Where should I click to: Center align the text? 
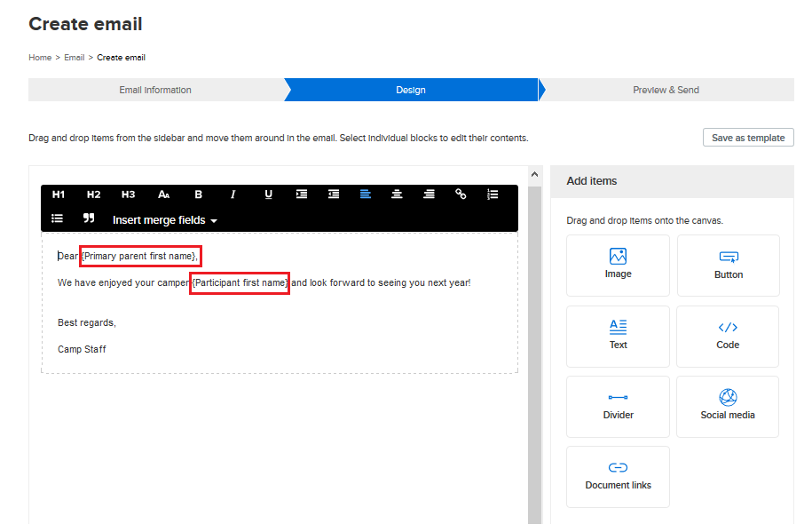tap(397, 195)
